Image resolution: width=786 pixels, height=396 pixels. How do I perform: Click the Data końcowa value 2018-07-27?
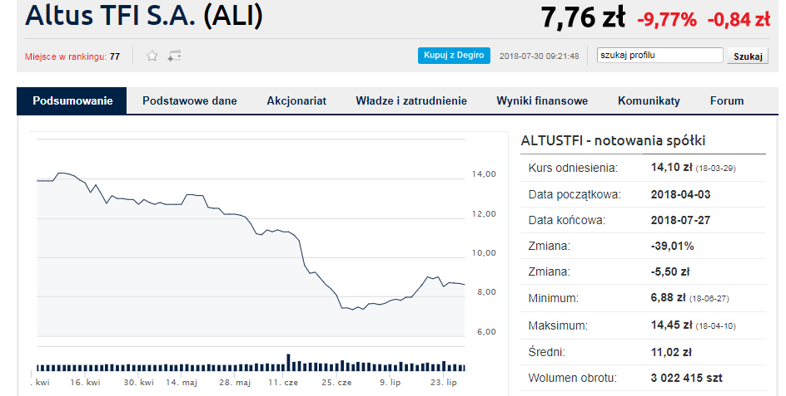680,220
